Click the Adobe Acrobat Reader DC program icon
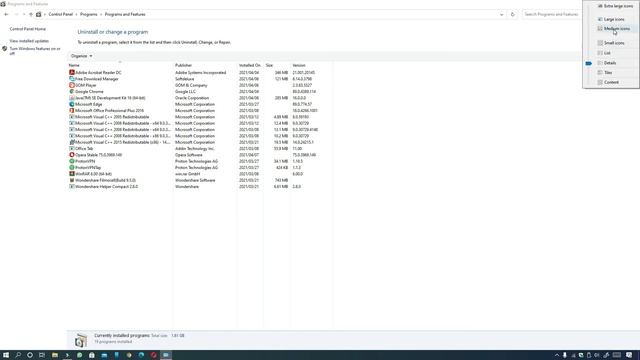The width and height of the screenshot is (640, 360). point(72,72)
